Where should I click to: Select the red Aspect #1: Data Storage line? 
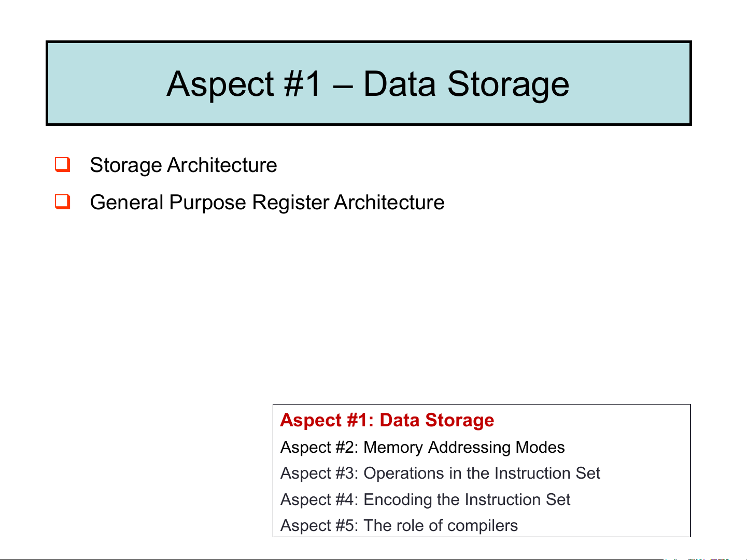point(387,420)
